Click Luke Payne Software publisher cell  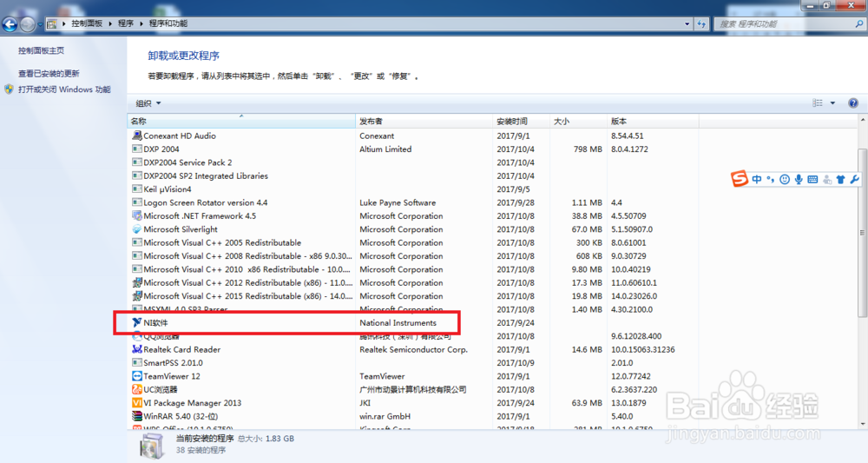point(398,202)
